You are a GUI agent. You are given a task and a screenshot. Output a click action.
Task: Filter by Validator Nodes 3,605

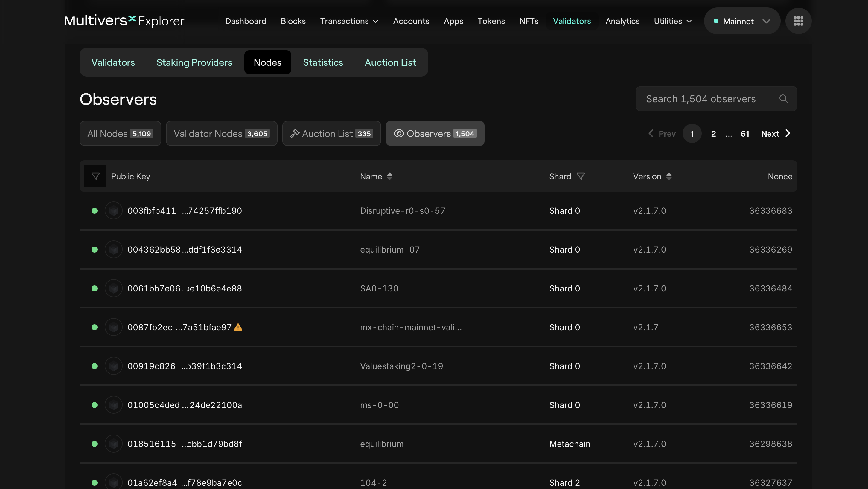click(x=221, y=133)
